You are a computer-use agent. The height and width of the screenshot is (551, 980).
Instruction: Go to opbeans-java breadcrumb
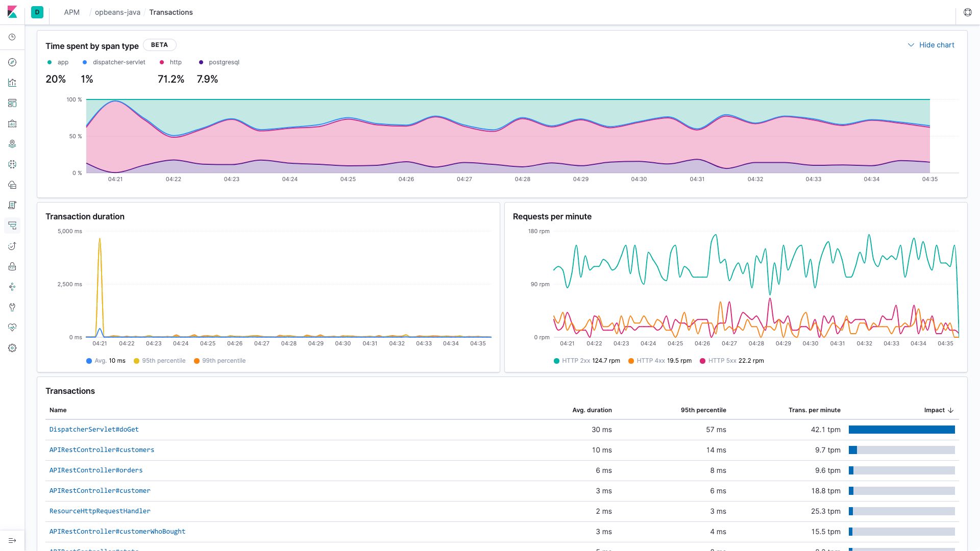[117, 12]
